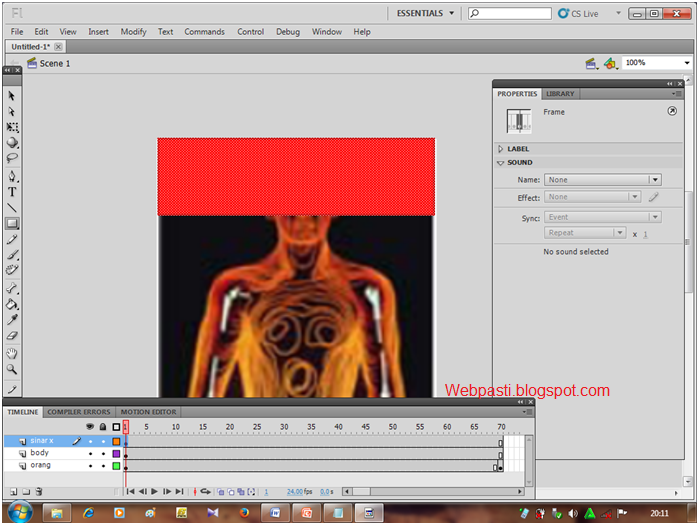Click the New Folder icon in timeline
The height and width of the screenshot is (525, 699).
26,492
